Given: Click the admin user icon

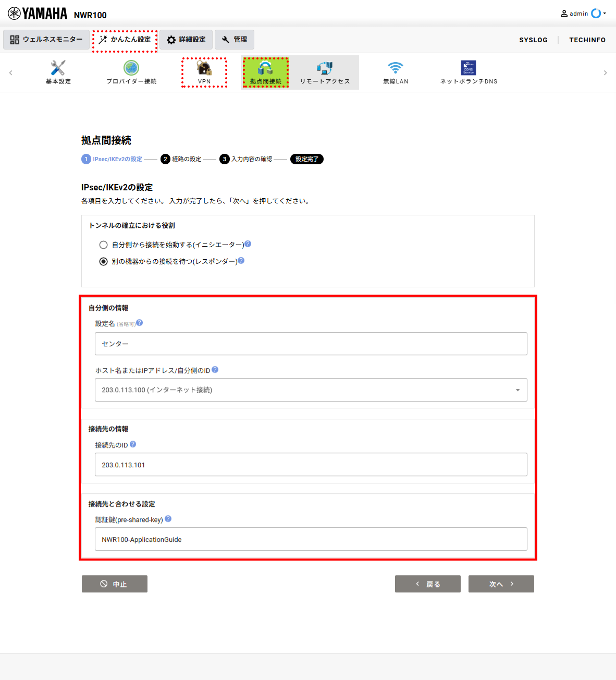Looking at the screenshot, I should click(564, 14).
